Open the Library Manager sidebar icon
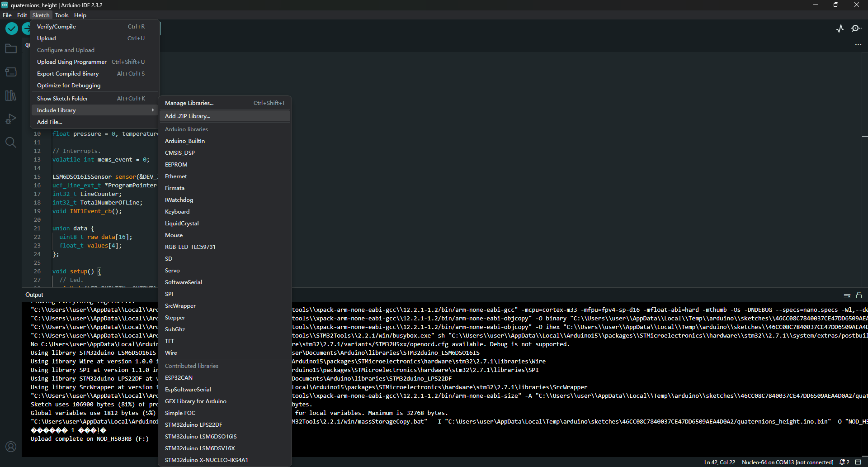 11,95
